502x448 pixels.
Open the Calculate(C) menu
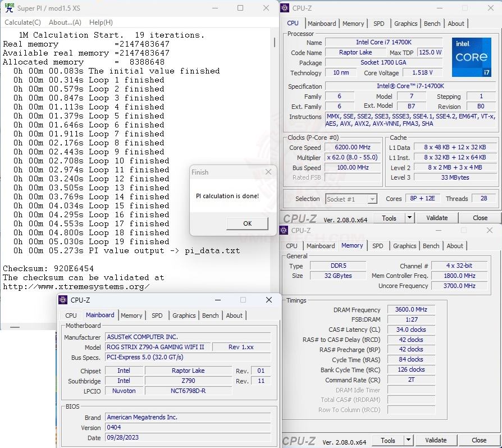(x=22, y=22)
